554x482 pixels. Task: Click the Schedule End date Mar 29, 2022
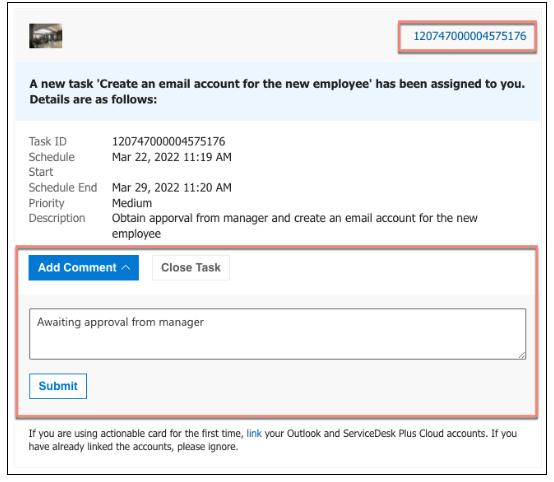point(172,187)
